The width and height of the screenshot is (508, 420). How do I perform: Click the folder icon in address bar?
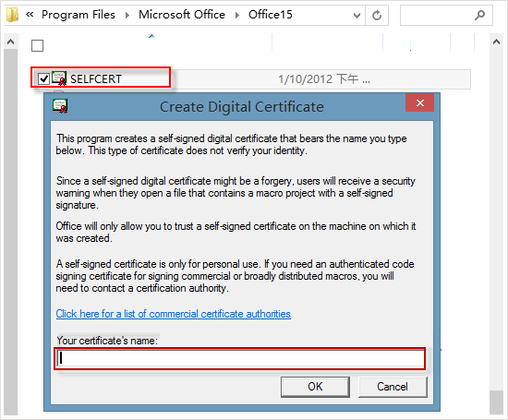(x=12, y=15)
